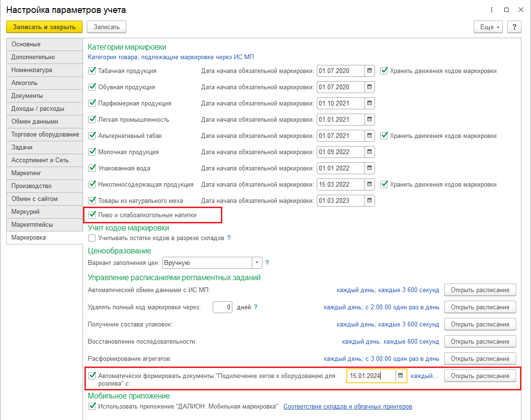Screen dimensions: 531x420
Task: Toggle Хранить движения кодов for Никотиносодержащая продукция
Action: 384,185
